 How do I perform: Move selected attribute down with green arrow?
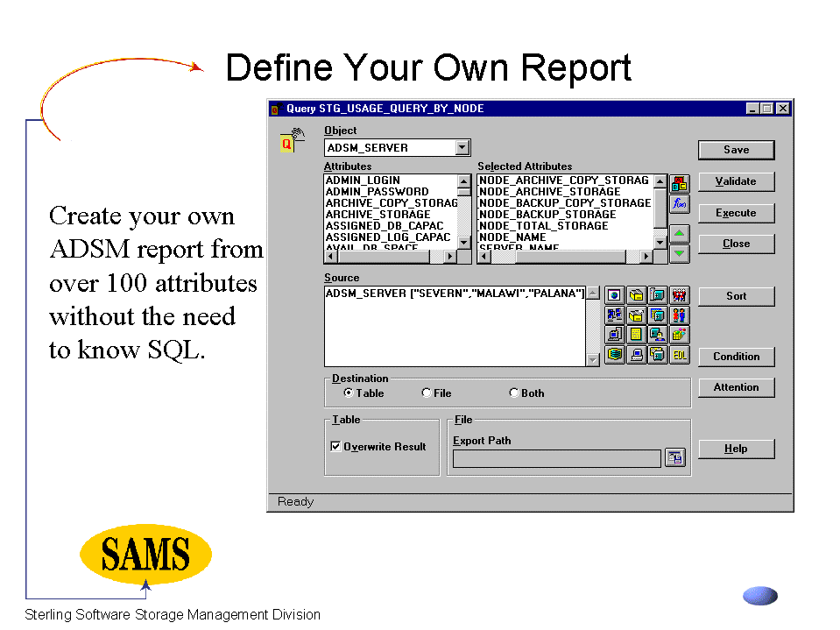(679, 253)
